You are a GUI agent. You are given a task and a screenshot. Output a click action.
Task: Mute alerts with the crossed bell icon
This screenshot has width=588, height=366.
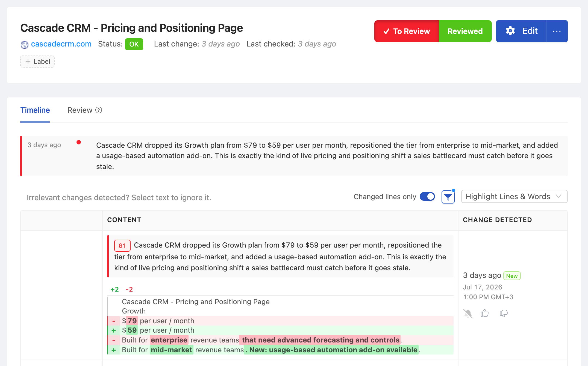tap(468, 313)
